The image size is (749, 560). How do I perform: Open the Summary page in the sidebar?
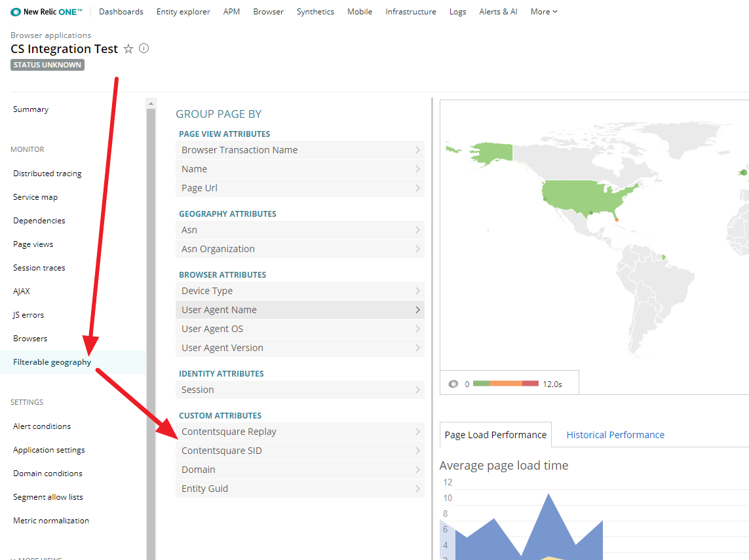[x=31, y=109]
